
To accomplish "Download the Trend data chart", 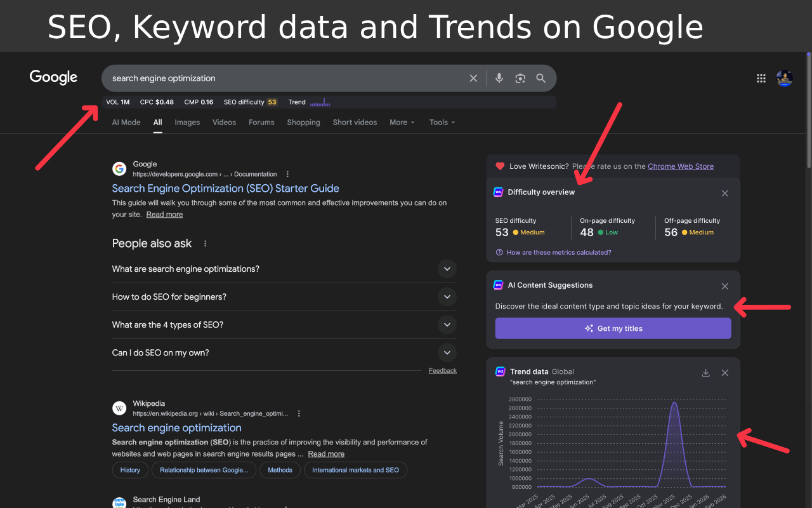I will coord(705,373).
